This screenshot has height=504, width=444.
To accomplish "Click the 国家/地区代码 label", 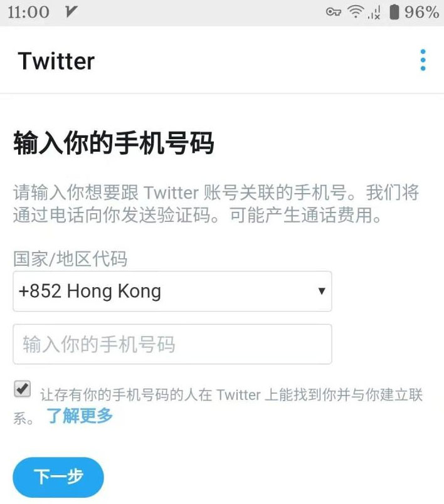I will coord(70,259).
